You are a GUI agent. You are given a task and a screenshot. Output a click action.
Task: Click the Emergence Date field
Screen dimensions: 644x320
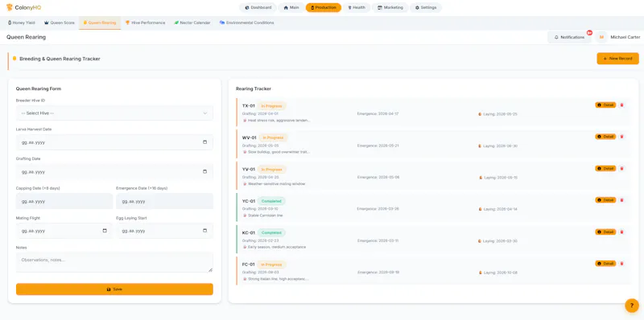(165, 202)
